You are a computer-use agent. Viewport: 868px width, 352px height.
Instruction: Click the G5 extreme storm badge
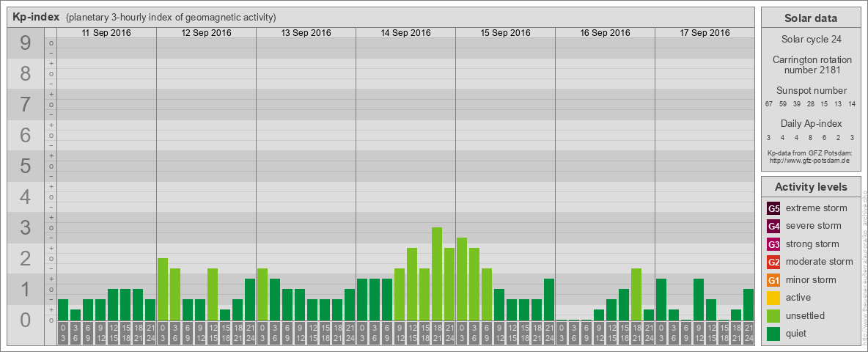773,209
